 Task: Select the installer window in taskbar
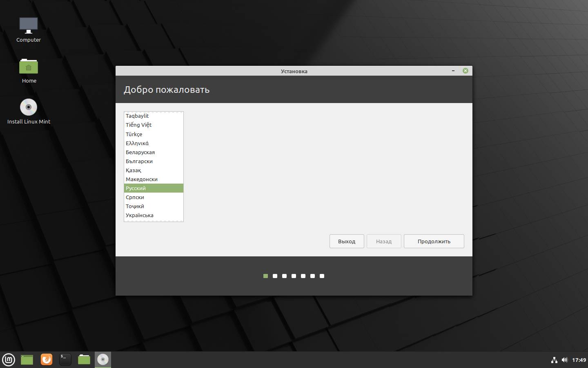pyautogui.click(x=103, y=360)
